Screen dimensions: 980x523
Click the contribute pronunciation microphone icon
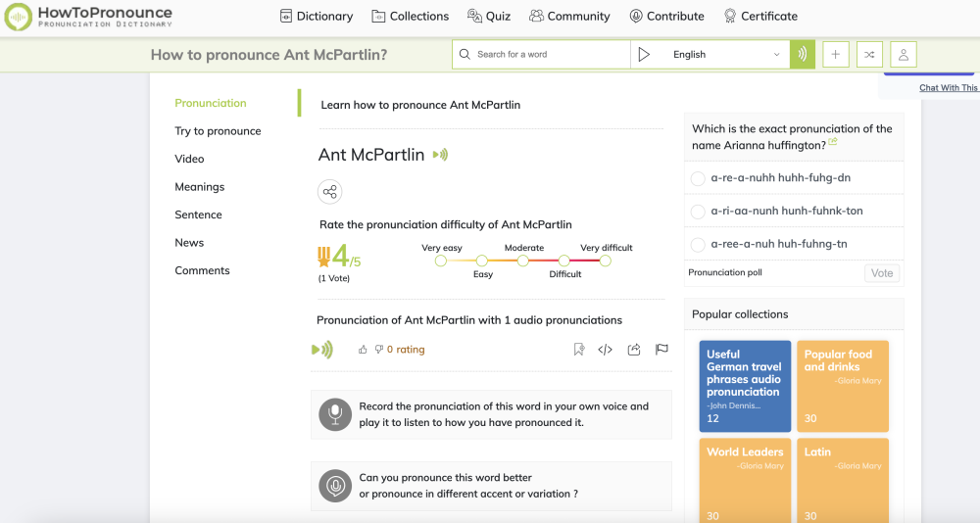click(335, 486)
